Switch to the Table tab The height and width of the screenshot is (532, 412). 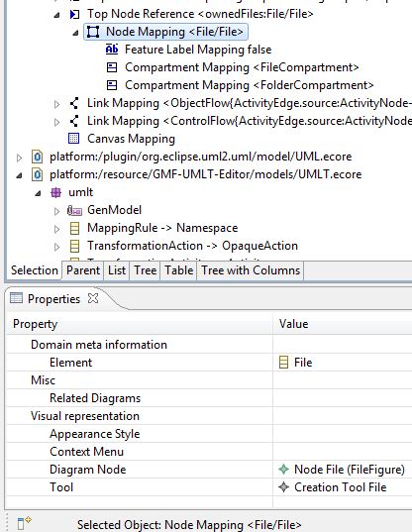click(178, 270)
